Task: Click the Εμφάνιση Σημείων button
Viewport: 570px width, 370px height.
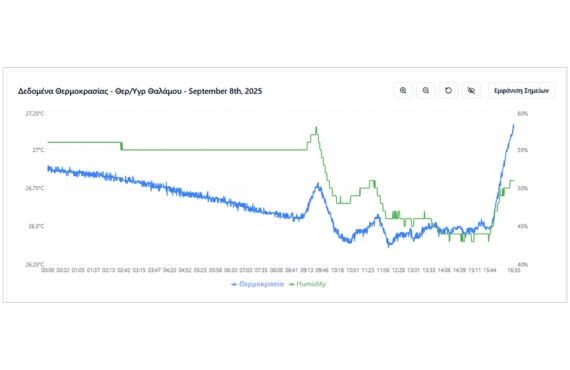Action: click(x=521, y=91)
